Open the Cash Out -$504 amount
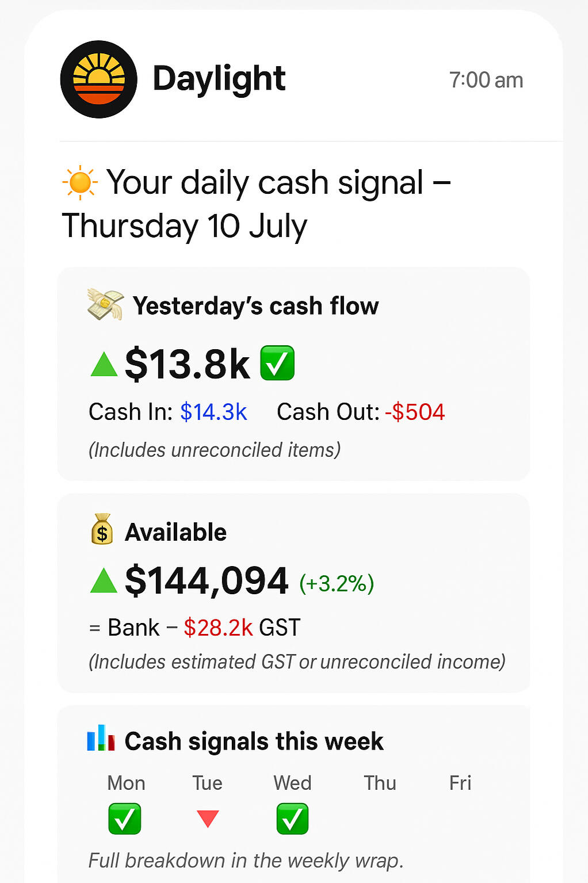 (415, 412)
